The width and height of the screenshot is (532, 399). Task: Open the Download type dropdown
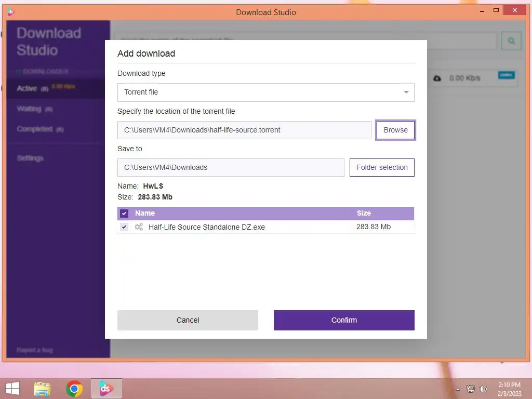point(265,92)
